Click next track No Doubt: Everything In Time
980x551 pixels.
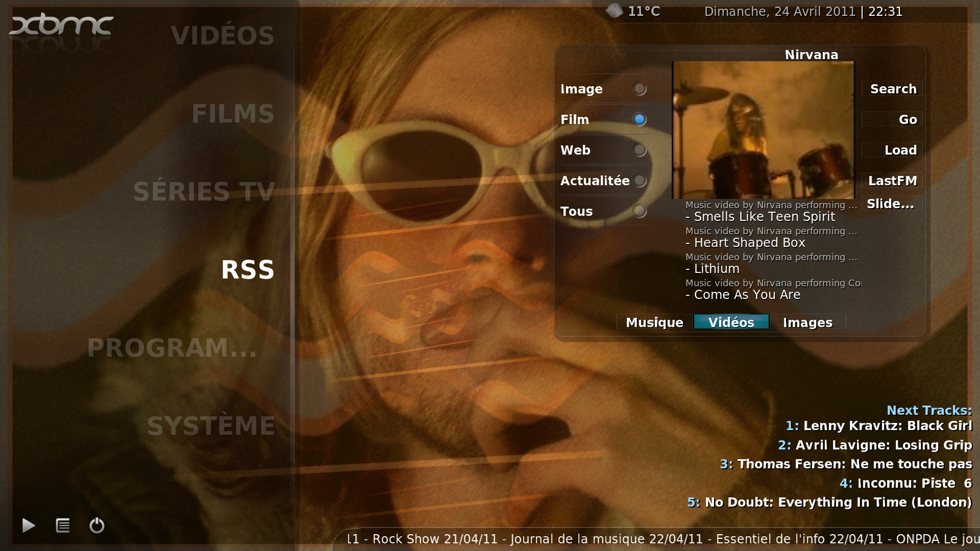pyautogui.click(x=830, y=503)
